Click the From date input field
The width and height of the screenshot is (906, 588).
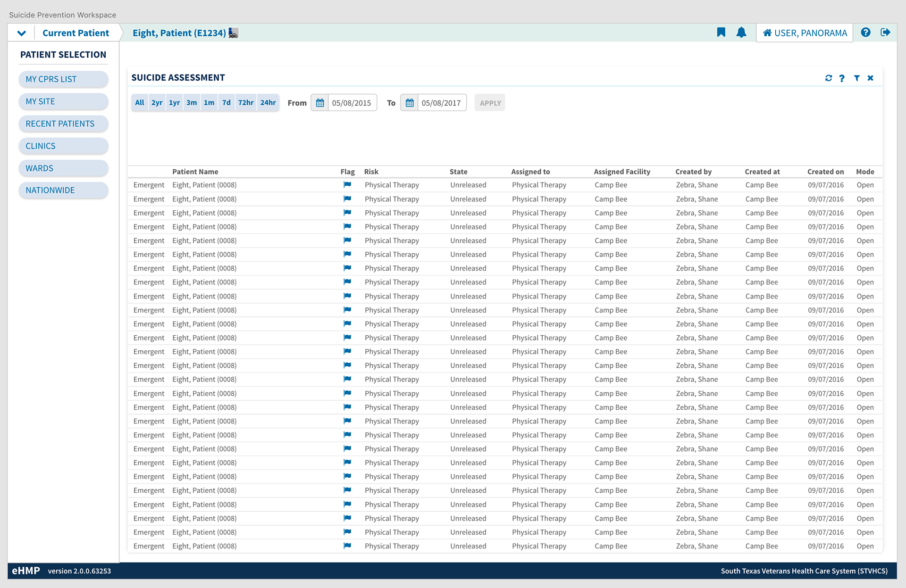coord(352,103)
